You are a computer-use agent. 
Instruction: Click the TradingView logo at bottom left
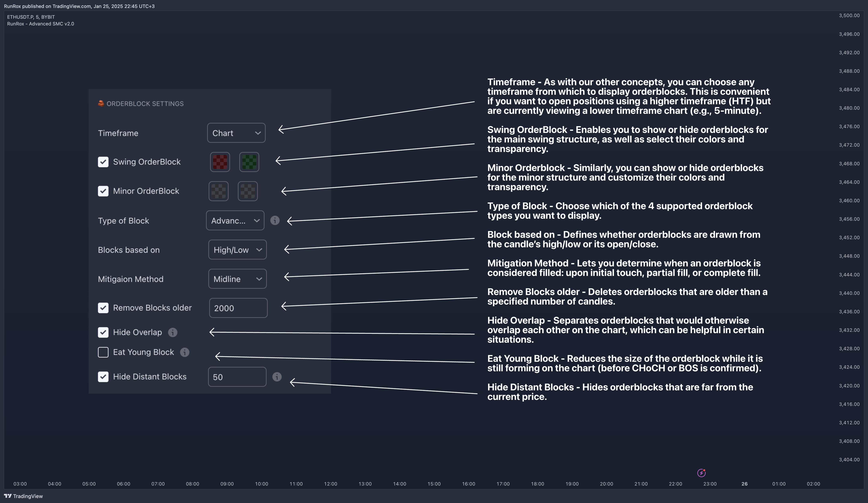coord(23,496)
